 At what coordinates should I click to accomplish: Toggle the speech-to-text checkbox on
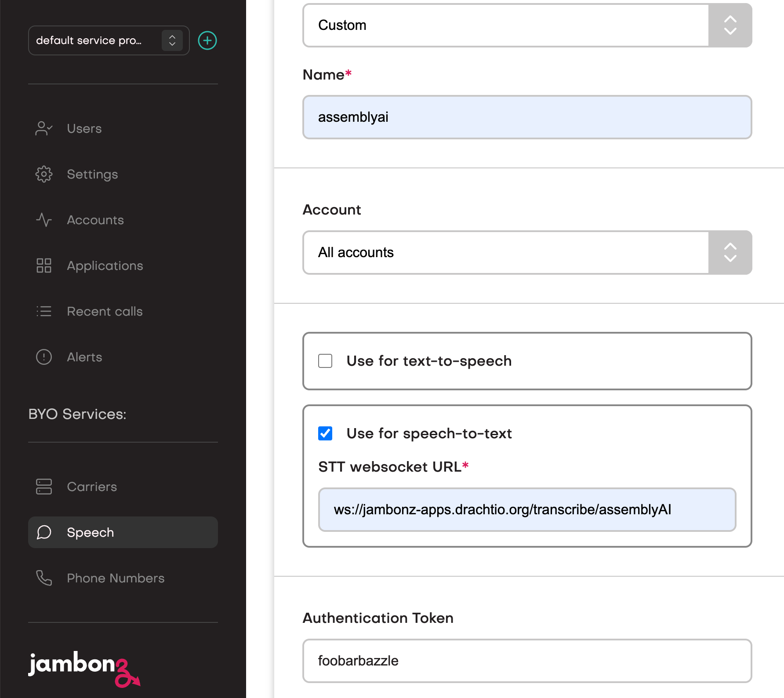click(x=325, y=433)
